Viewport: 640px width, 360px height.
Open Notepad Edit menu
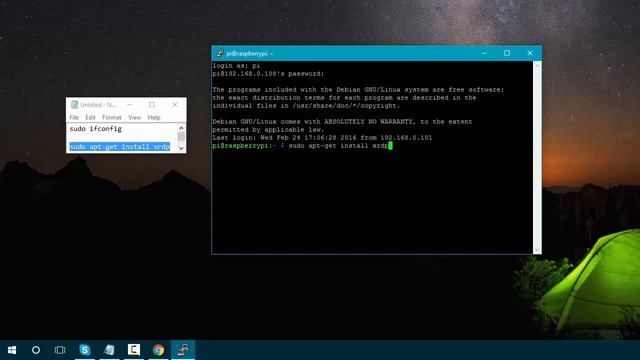point(90,118)
